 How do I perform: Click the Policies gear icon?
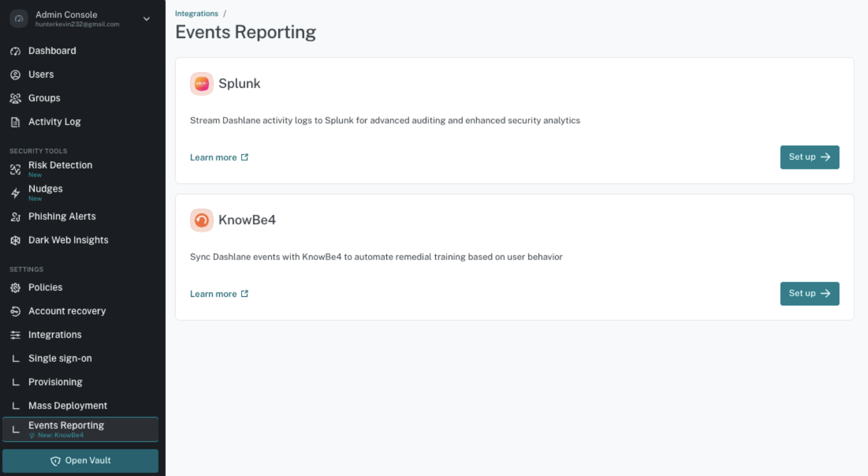pyautogui.click(x=15, y=288)
